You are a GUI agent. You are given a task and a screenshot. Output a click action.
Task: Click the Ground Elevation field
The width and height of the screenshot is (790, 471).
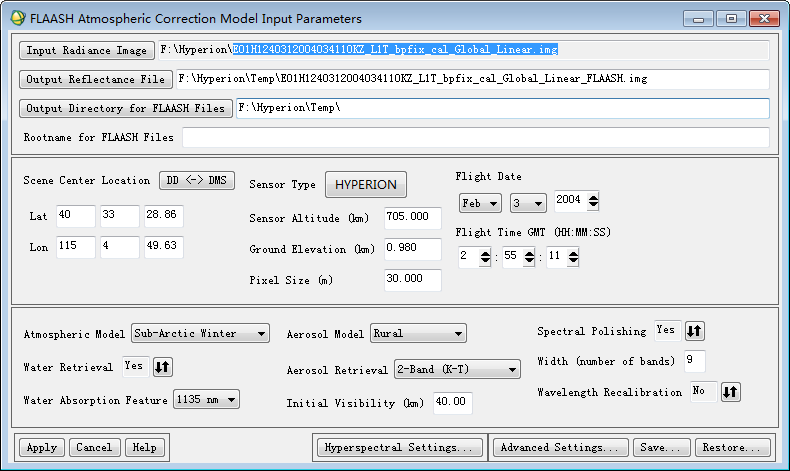(413, 249)
